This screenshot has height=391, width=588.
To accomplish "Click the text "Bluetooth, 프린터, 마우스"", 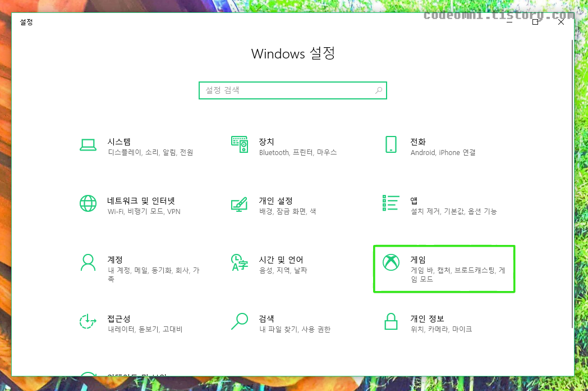I will [298, 152].
